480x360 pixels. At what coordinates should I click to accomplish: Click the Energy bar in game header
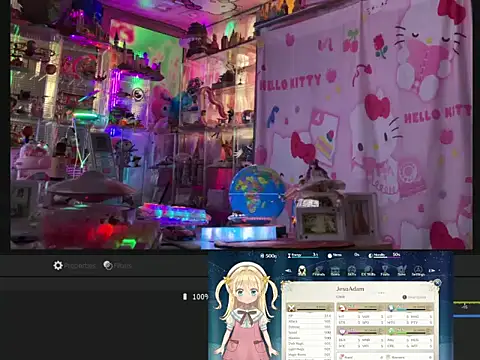[x=303, y=255]
